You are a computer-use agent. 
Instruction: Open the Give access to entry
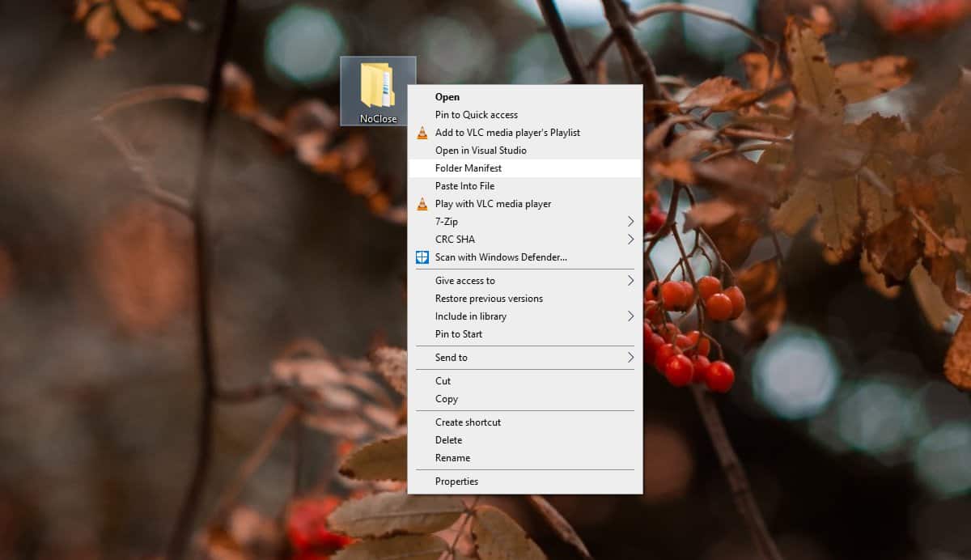pos(525,281)
